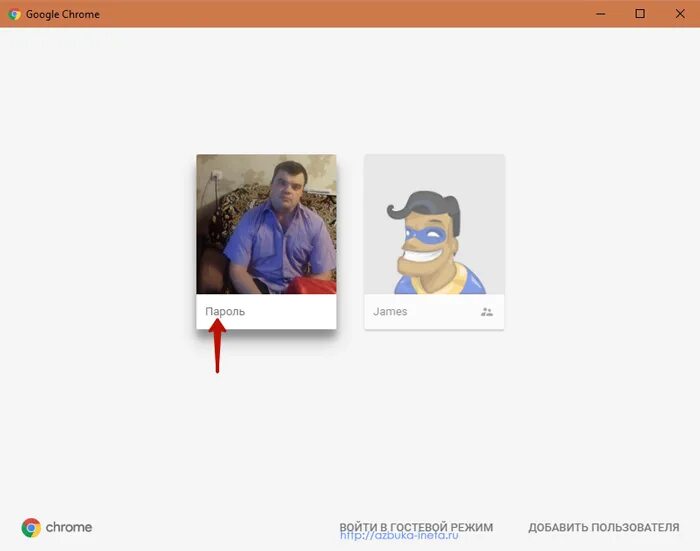Screen dimensions: 700x551
Task: Click the James profile name
Action: tap(390, 311)
